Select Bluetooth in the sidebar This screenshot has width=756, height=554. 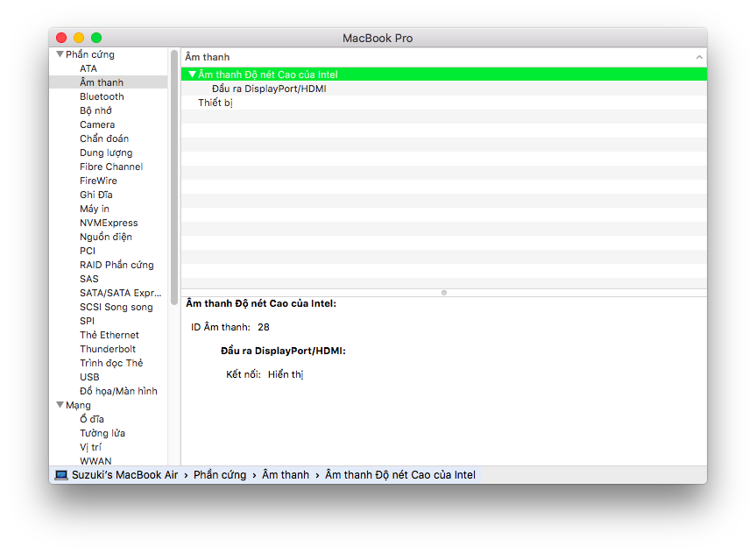pyautogui.click(x=102, y=96)
